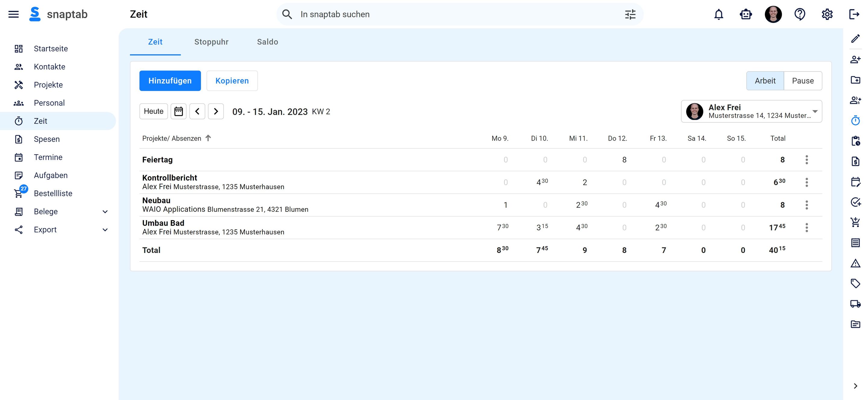Click warning triangle icon in right rail
The width and height of the screenshot is (868, 400).
tap(855, 263)
